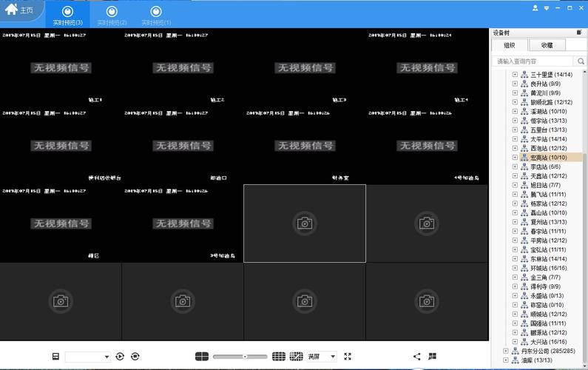Select 恒宇站 (13/13) in the tree

(x=548, y=121)
